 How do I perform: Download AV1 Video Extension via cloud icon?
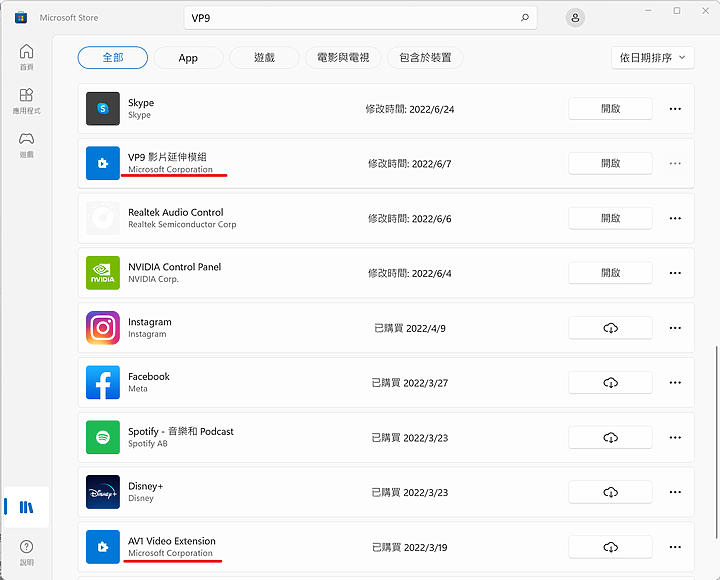coord(610,547)
